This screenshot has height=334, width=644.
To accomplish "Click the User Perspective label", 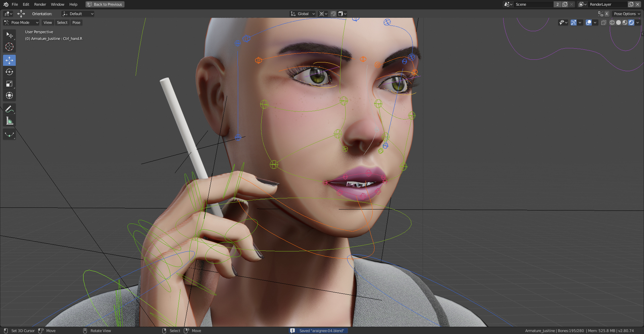I will coord(39,32).
